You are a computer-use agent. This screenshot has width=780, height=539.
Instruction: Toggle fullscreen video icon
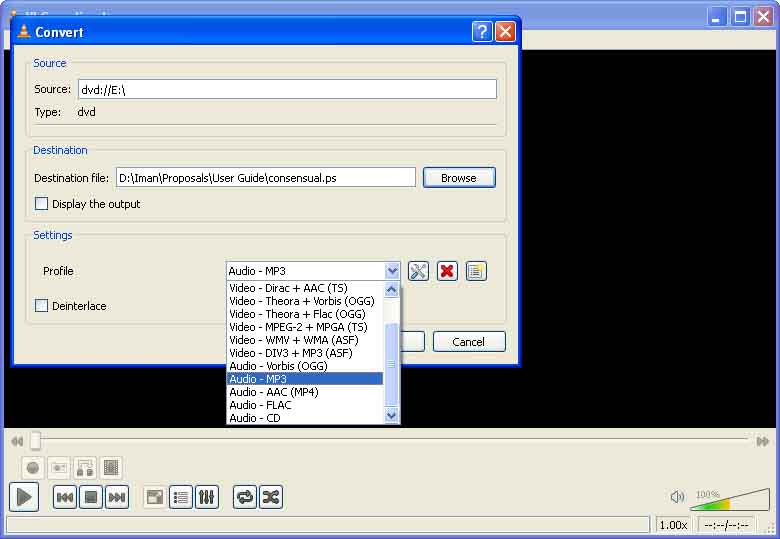click(155, 497)
